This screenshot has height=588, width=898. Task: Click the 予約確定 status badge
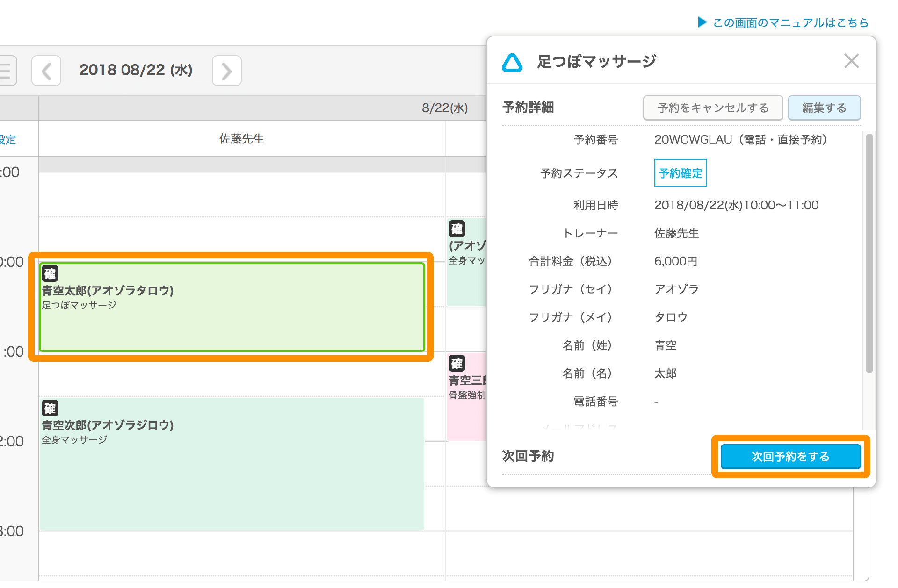pos(681,173)
